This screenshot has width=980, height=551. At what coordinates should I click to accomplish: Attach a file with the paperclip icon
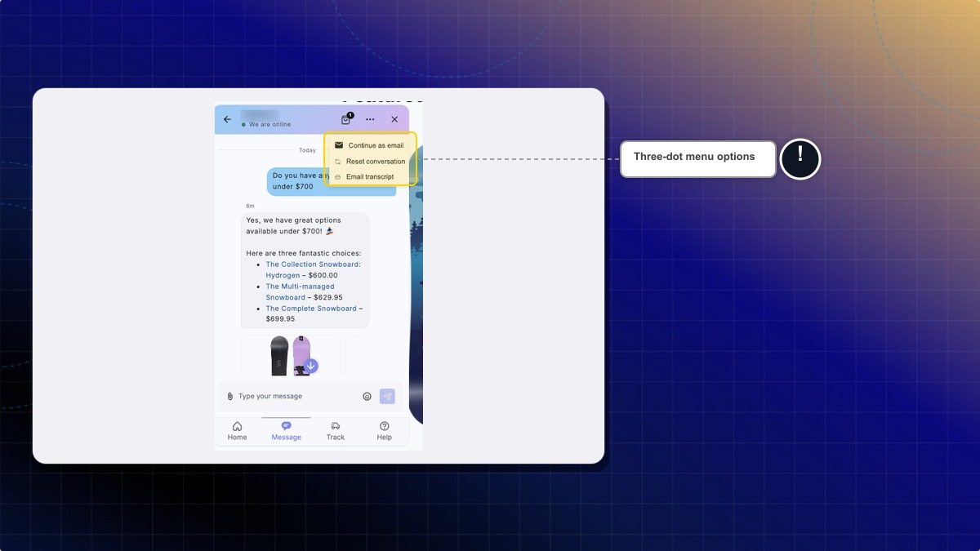230,396
